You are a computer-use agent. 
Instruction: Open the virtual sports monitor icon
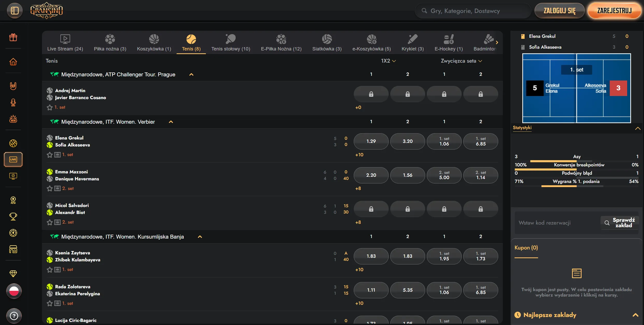(13, 176)
